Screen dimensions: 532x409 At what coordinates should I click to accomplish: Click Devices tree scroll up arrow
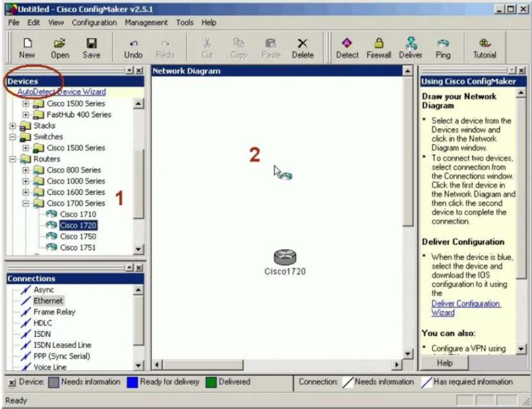tap(138, 104)
